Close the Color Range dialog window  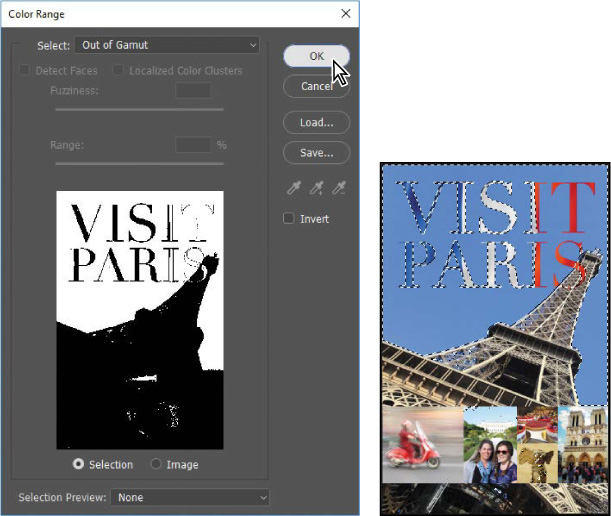coord(346,14)
